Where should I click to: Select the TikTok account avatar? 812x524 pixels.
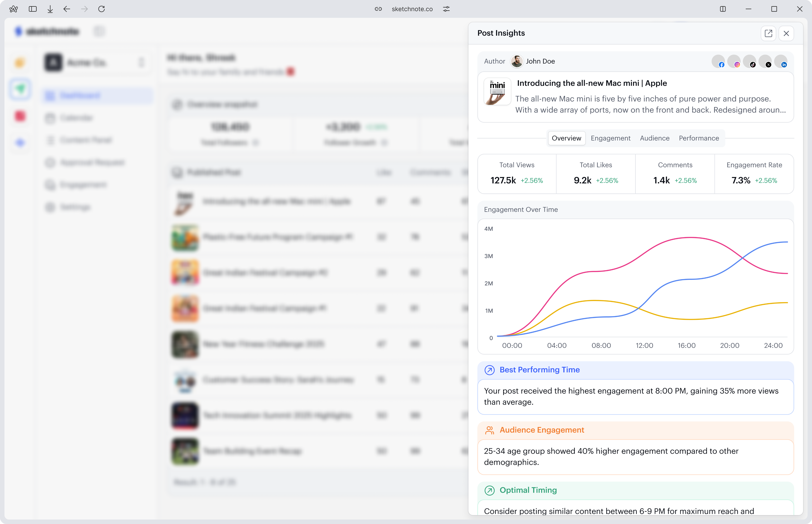(x=749, y=62)
